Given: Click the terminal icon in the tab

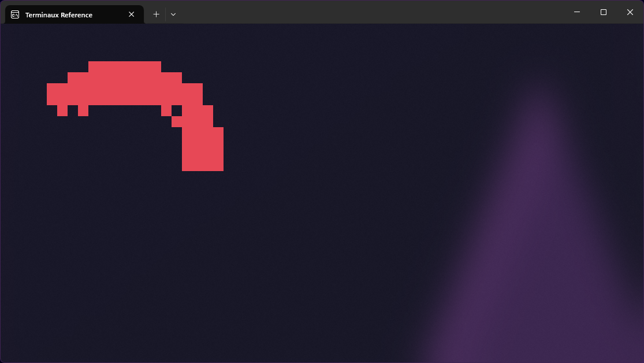Looking at the screenshot, I should pyautogui.click(x=15, y=14).
